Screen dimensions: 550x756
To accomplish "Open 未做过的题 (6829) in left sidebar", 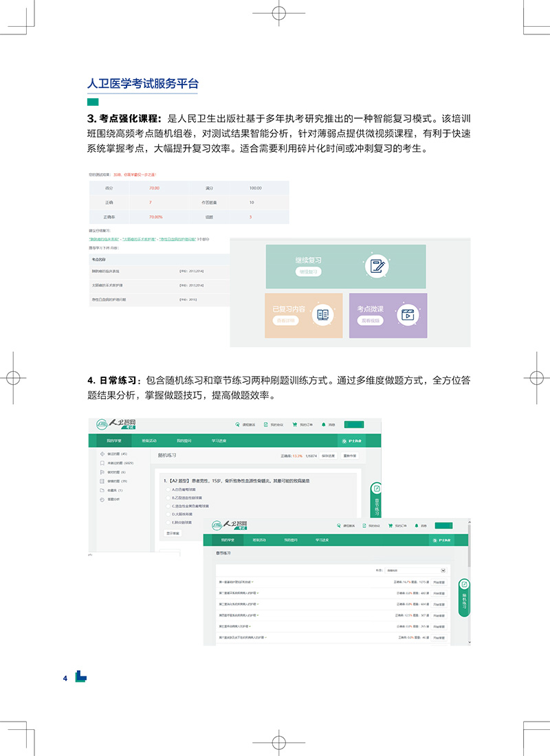I will click(x=119, y=463).
